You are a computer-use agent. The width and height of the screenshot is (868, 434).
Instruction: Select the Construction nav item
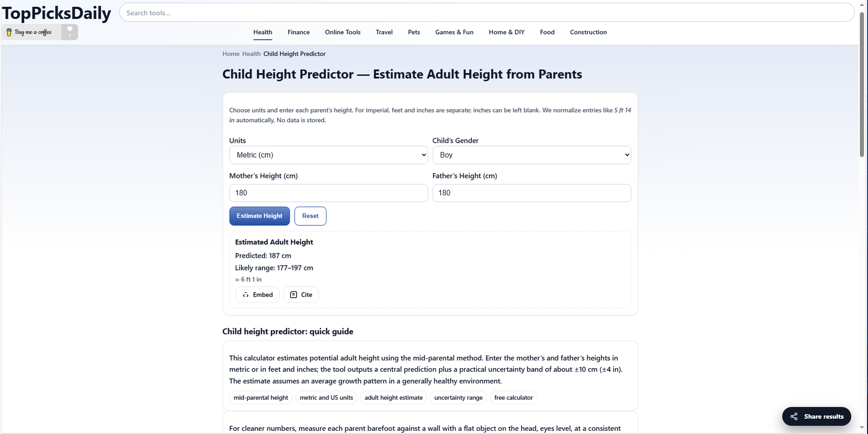(588, 32)
